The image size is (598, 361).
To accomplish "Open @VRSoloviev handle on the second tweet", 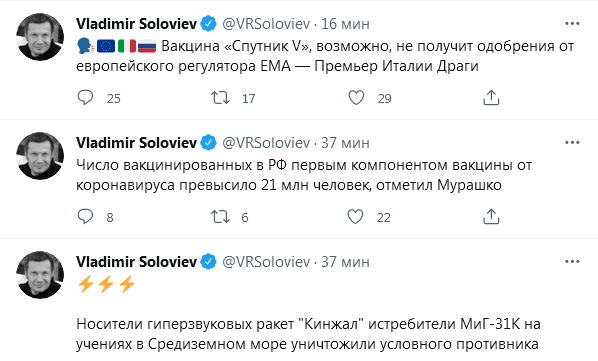I will click(x=266, y=143).
